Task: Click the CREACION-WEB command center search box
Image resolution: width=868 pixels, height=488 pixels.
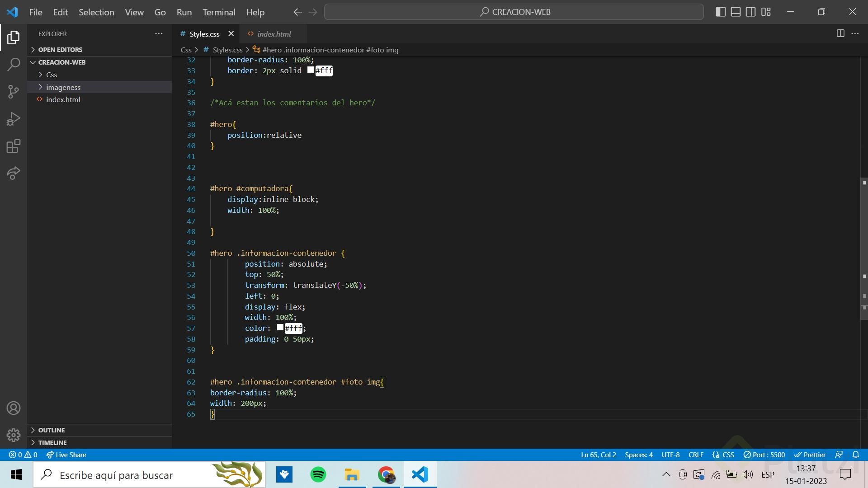Action: [514, 12]
